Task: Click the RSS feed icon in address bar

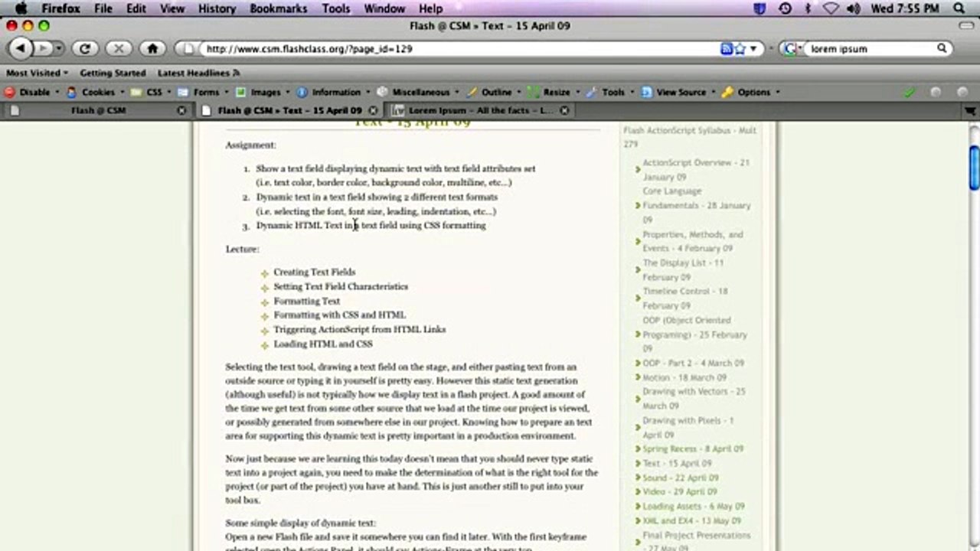Action: coord(727,48)
